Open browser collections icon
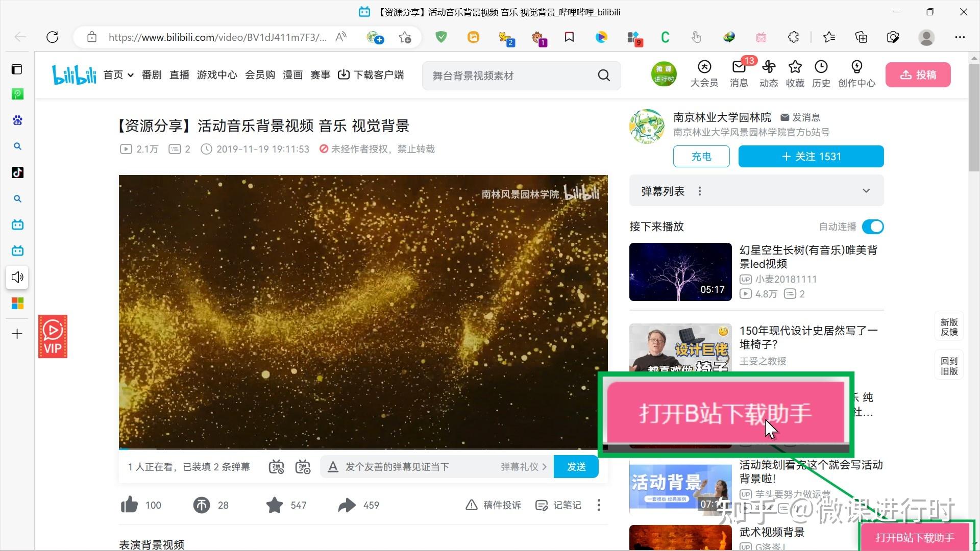The height and width of the screenshot is (551, 980). point(861,37)
